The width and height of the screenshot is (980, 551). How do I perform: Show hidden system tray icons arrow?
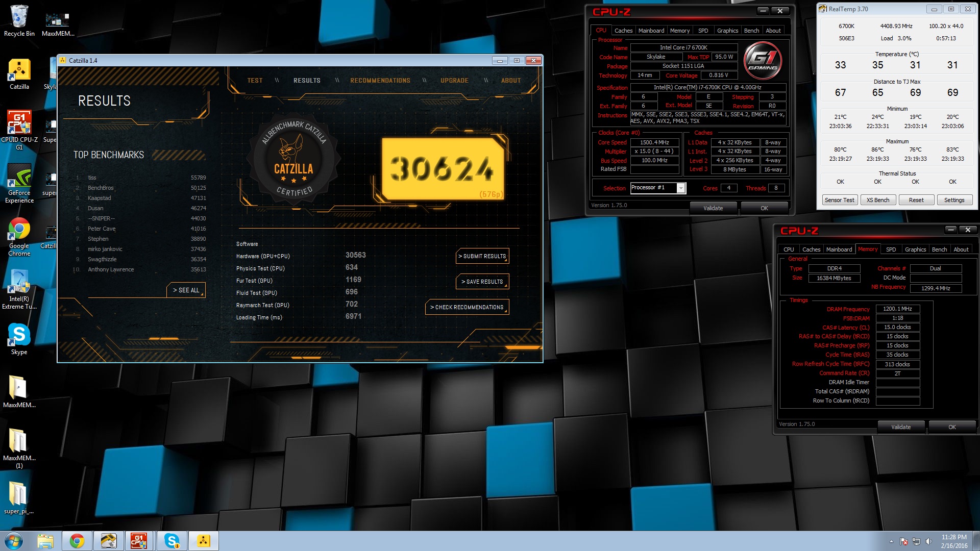coord(891,541)
